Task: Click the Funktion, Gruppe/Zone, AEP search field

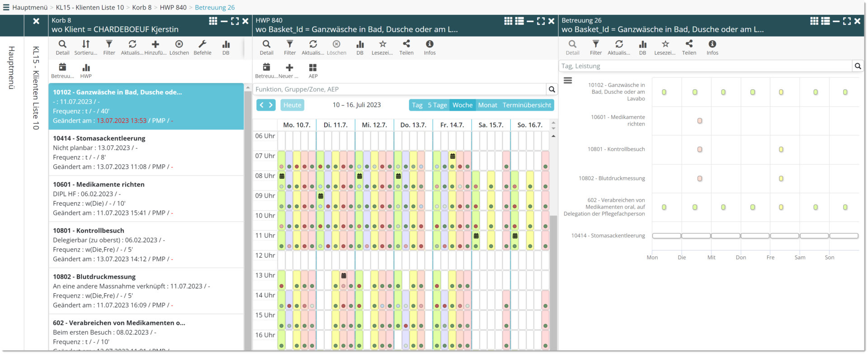Action: pyautogui.click(x=399, y=89)
